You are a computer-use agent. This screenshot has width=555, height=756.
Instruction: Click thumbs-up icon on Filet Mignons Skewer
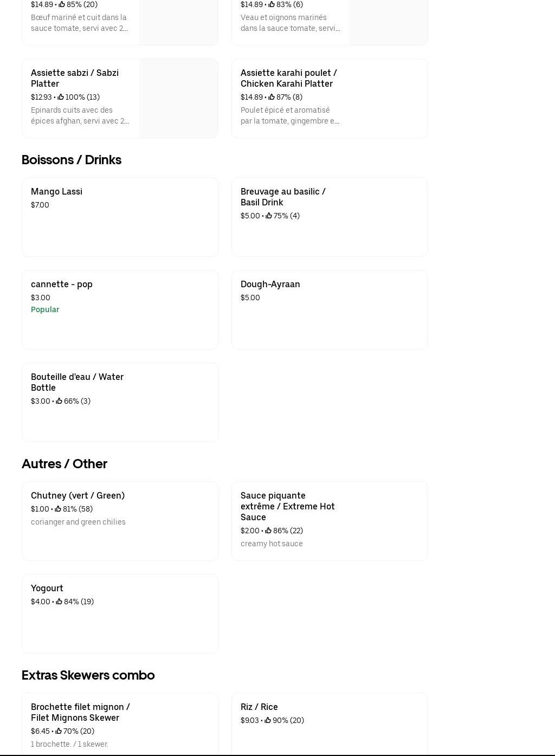coord(59,732)
